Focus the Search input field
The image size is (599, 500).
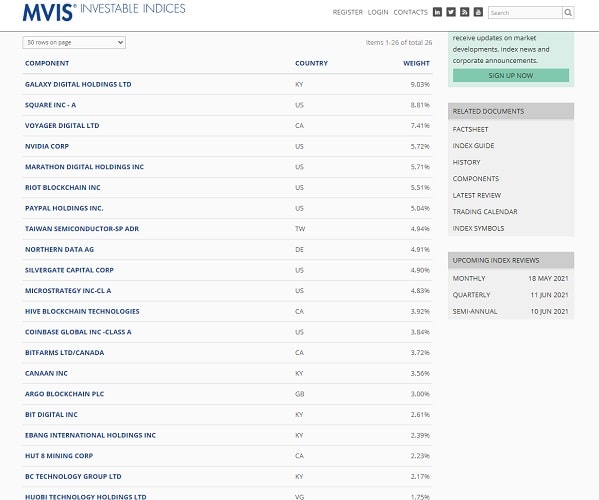[525, 13]
